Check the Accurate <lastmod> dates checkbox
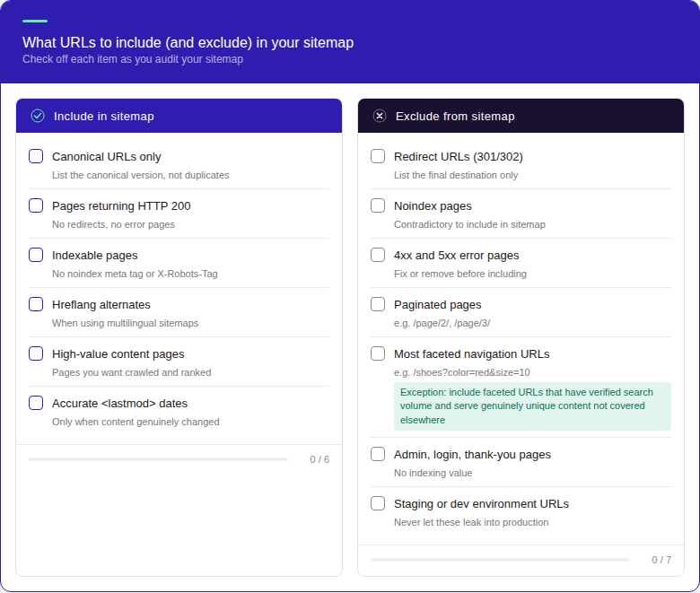700x593 pixels. point(36,403)
